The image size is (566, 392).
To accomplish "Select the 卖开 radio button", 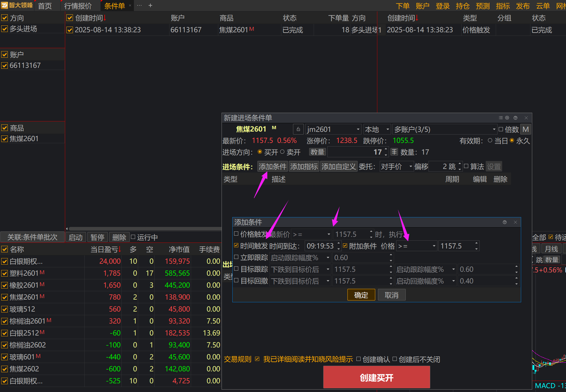I will 282,152.
